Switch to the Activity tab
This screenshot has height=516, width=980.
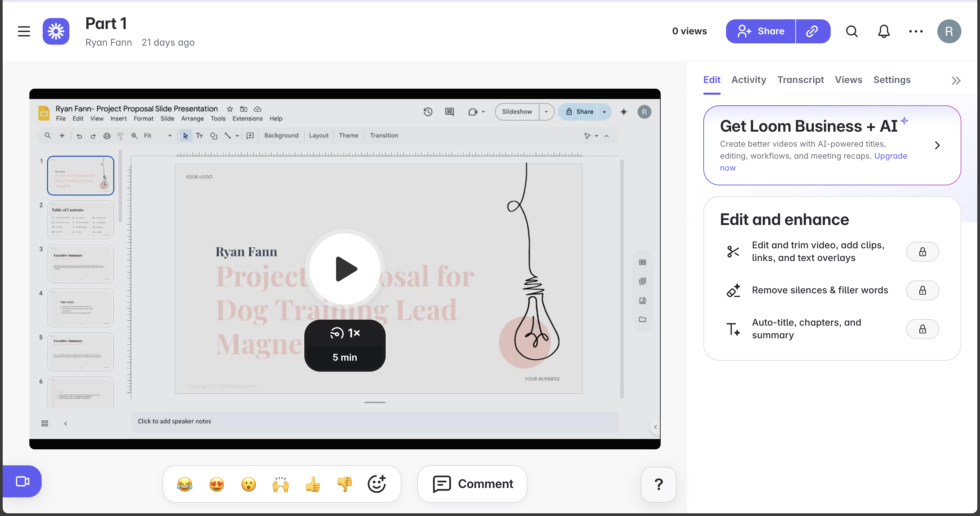tap(749, 80)
